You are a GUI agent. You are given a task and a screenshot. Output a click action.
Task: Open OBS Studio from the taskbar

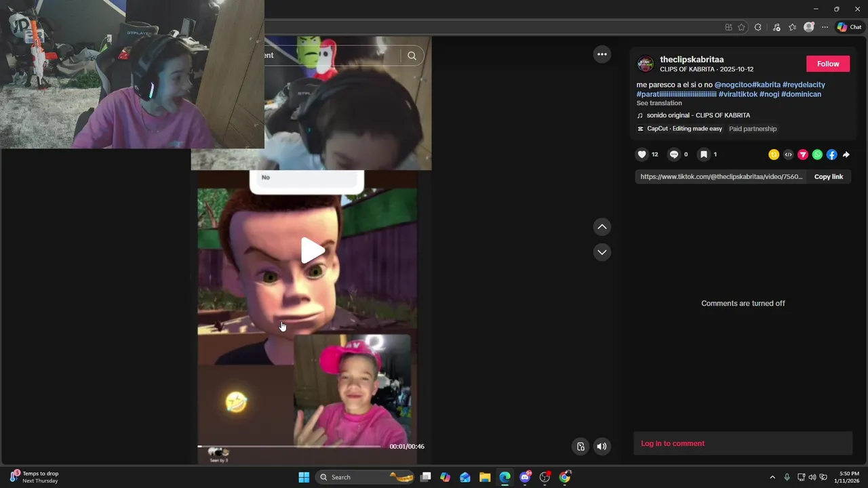(545, 477)
